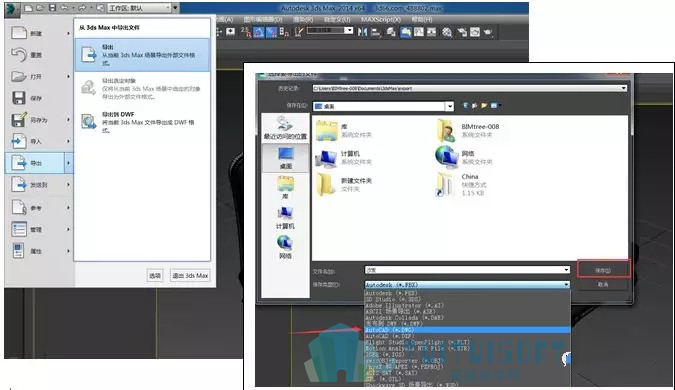Select the BIMtree-008 folder in file list
The width and height of the screenshot is (675, 390).
(x=468, y=130)
